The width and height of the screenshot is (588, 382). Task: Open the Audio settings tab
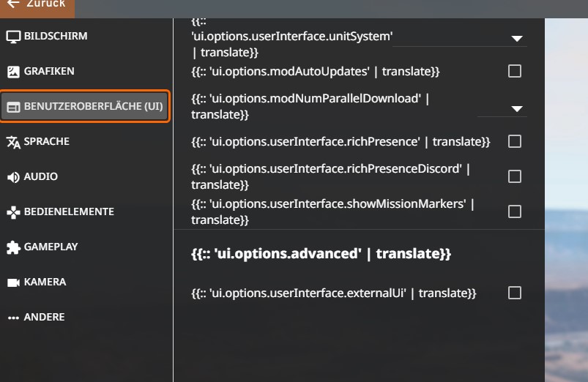[41, 177]
